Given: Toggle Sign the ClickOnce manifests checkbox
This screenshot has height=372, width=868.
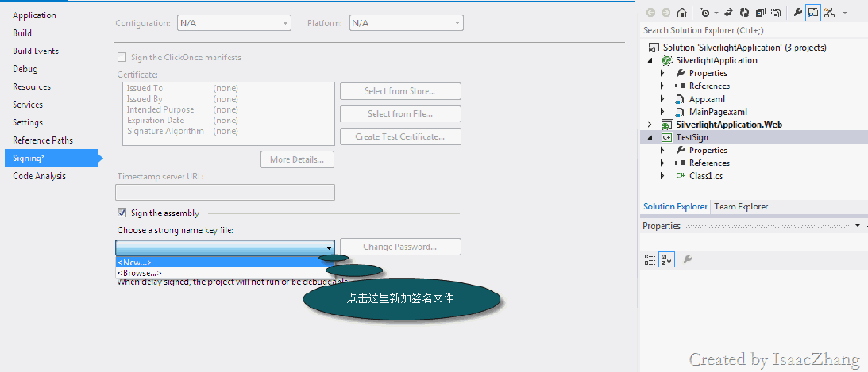Looking at the screenshot, I should click(x=122, y=57).
